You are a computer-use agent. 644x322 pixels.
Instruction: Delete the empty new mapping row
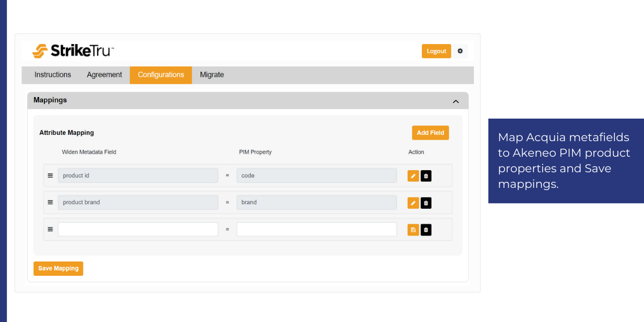[426, 230]
